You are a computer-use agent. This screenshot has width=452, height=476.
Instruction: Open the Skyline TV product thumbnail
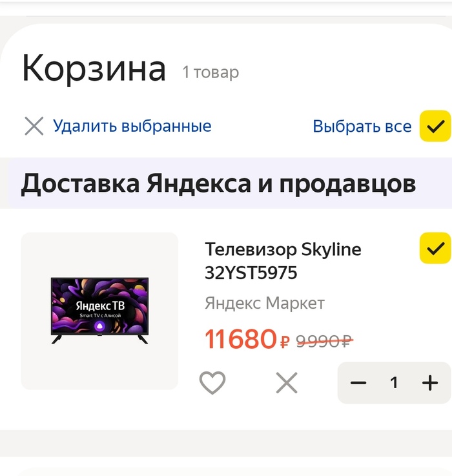[x=99, y=311]
